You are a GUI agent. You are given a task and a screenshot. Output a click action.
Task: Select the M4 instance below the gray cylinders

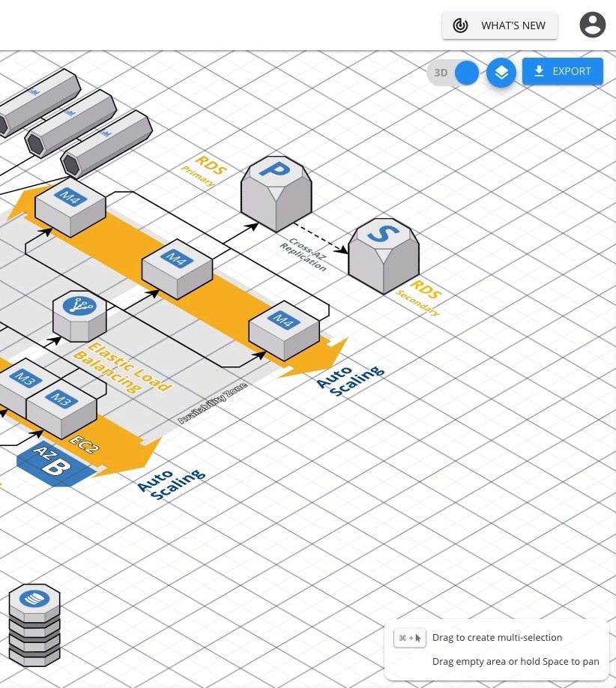point(70,207)
